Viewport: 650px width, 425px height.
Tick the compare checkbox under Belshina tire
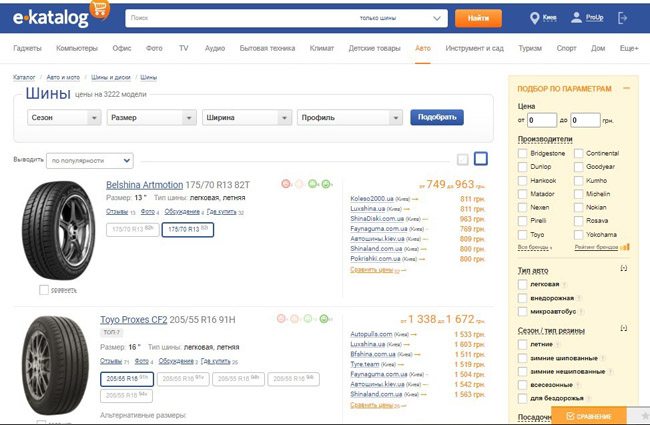pos(44,290)
